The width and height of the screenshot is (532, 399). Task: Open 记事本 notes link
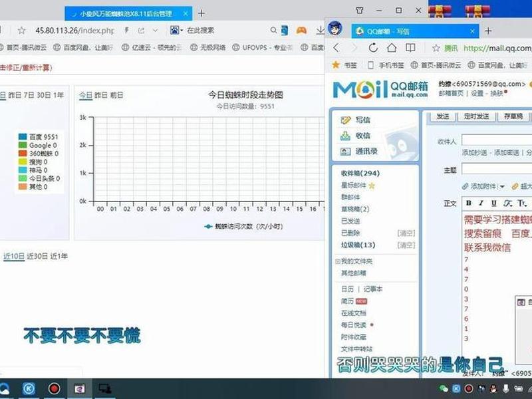(373, 289)
